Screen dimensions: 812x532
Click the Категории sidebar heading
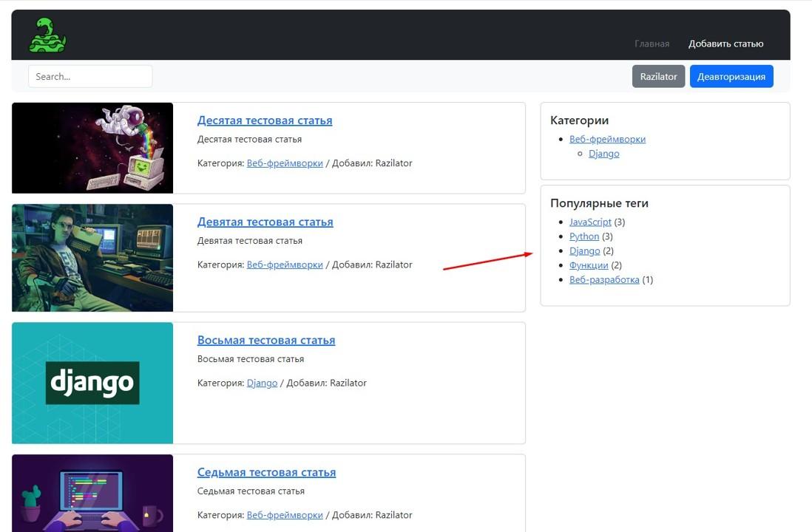(580, 120)
